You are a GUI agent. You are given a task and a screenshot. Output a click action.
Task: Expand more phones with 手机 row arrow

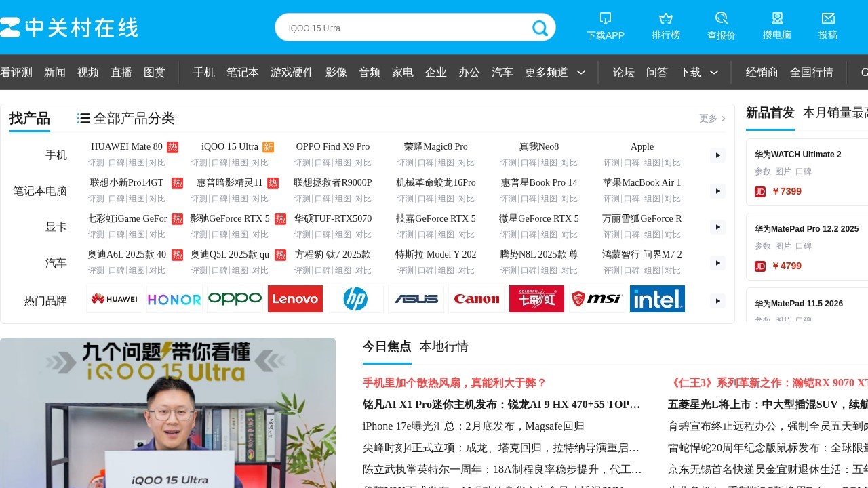point(717,155)
